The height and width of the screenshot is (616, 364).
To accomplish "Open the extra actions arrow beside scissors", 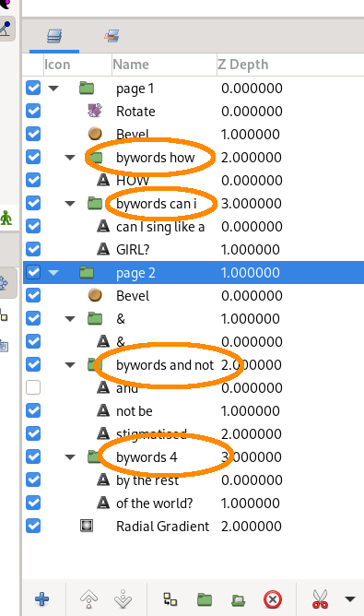I will click(x=350, y=599).
